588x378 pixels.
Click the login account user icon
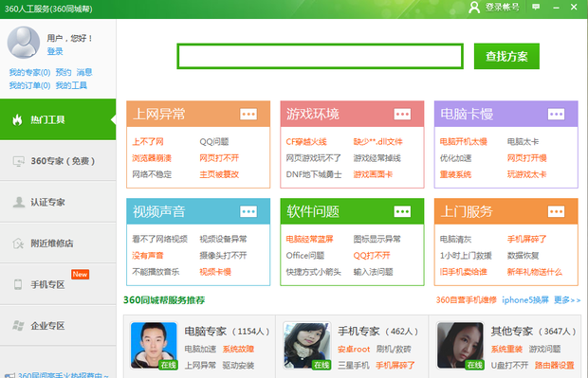click(x=474, y=8)
